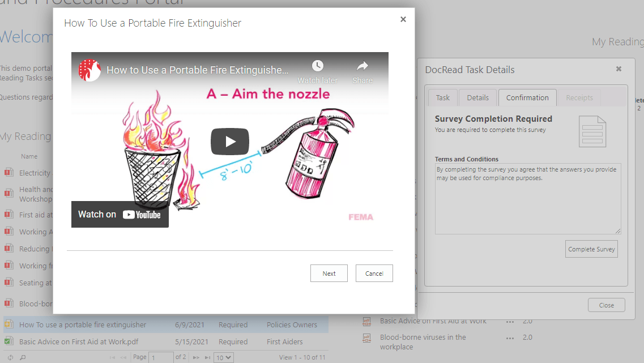Screen dimensions: 644x363
Task: Click Cancel in the video dialog
Action: pyautogui.click(x=374, y=274)
